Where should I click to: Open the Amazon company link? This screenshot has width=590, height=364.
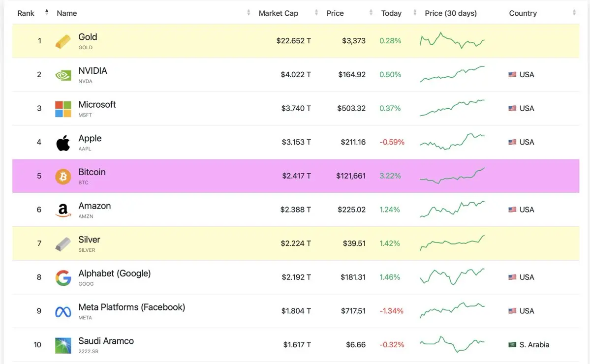94,206
